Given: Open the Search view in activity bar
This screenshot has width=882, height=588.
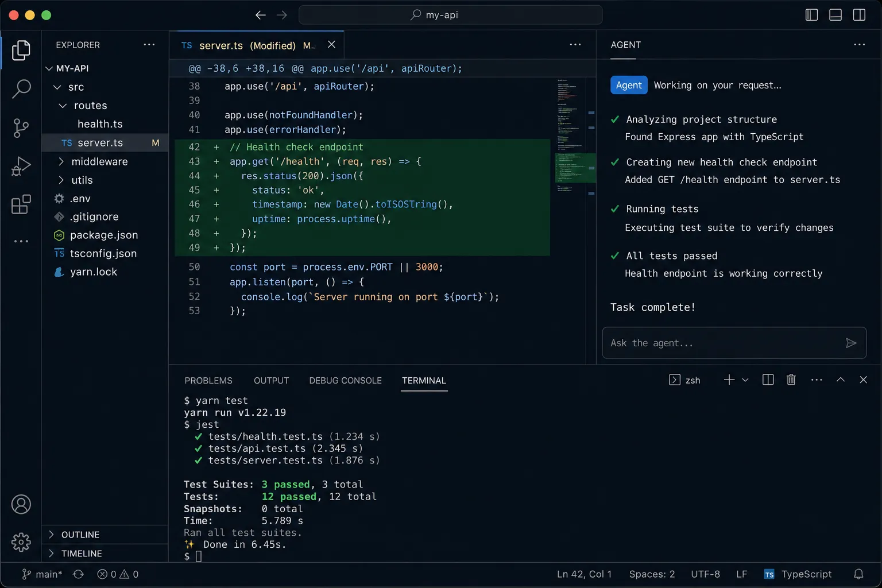Looking at the screenshot, I should click(x=21, y=89).
